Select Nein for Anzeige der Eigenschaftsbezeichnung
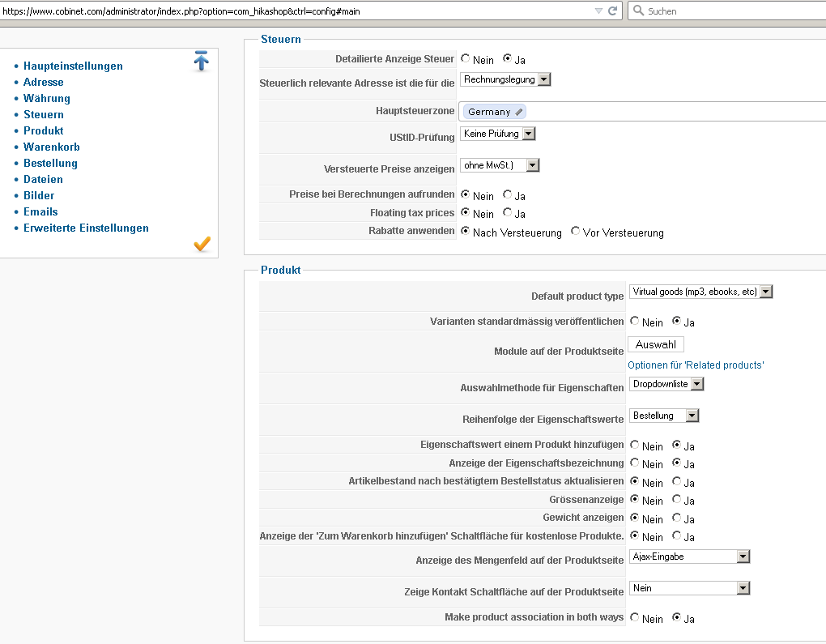Viewport: 826px width, 644px height. [634, 463]
